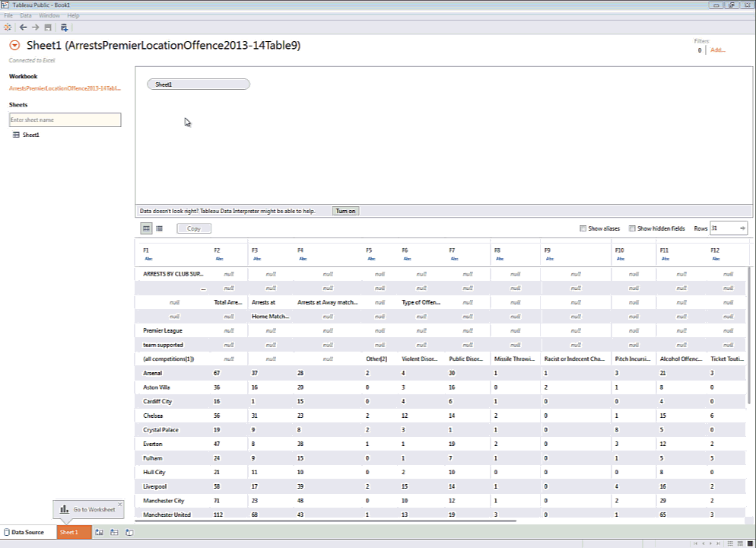Open the orange data source dropdown circle
The height and width of the screenshot is (548, 756).
click(x=15, y=46)
